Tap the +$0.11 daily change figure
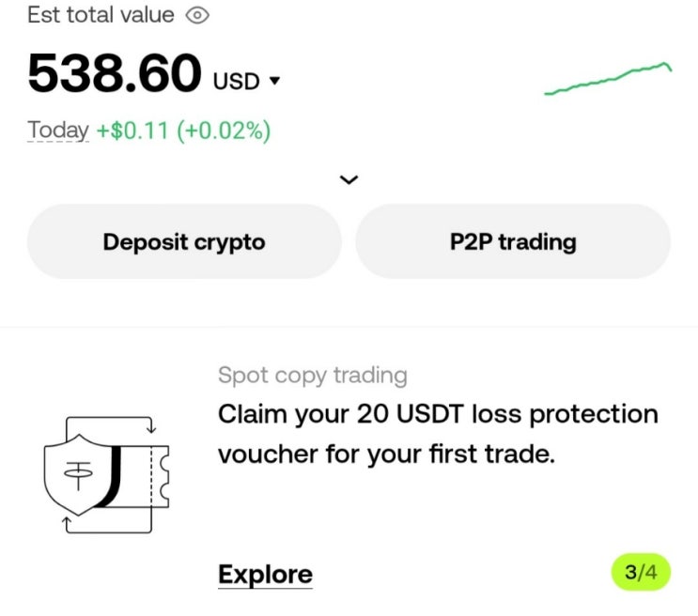This screenshot has height=616, width=698. (x=131, y=131)
